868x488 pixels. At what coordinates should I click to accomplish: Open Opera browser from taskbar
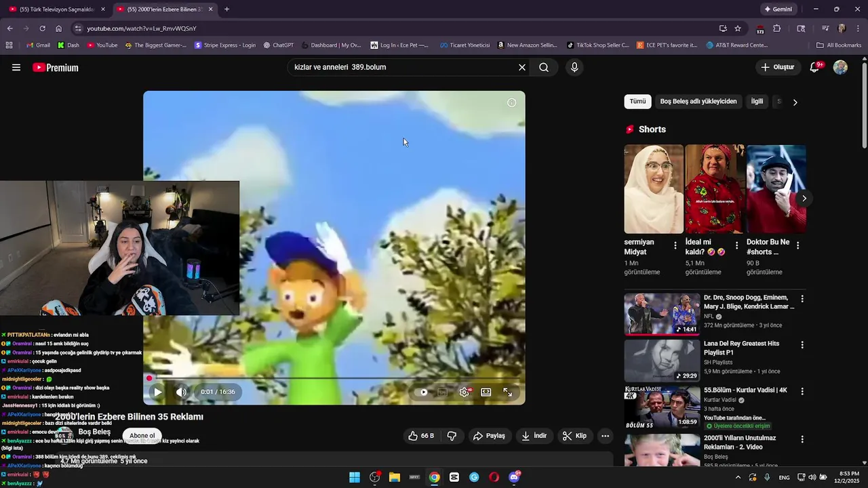(494, 477)
